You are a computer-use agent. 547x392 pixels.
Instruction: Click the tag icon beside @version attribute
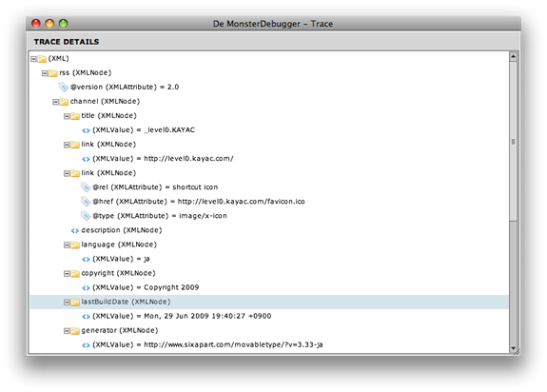(x=63, y=87)
